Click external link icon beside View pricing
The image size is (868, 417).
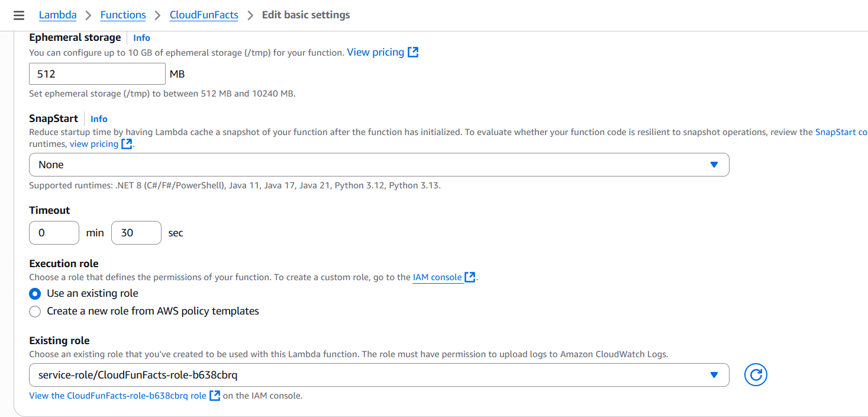[413, 52]
